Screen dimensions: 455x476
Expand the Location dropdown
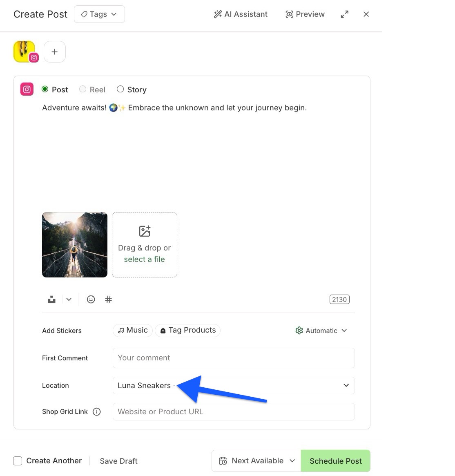point(346,385)
